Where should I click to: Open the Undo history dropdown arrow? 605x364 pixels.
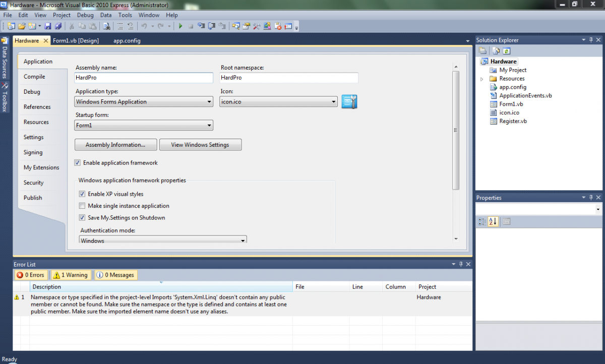(152, 26)
